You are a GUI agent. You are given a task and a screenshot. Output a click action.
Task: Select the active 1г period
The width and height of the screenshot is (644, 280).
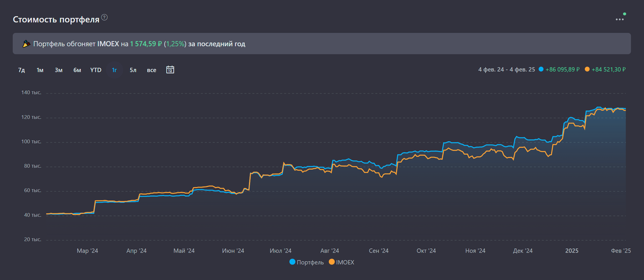click(x=114, y=70)
